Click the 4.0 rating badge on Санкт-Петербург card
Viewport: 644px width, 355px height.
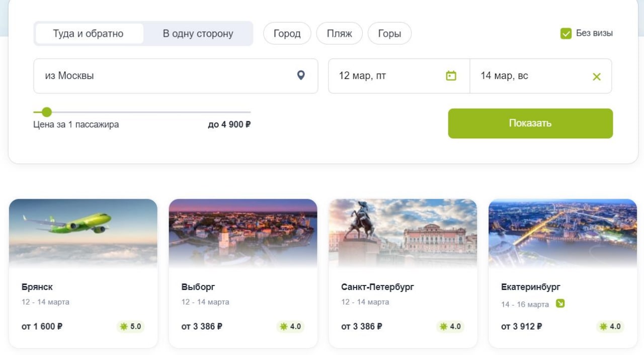tap(450, 326)
